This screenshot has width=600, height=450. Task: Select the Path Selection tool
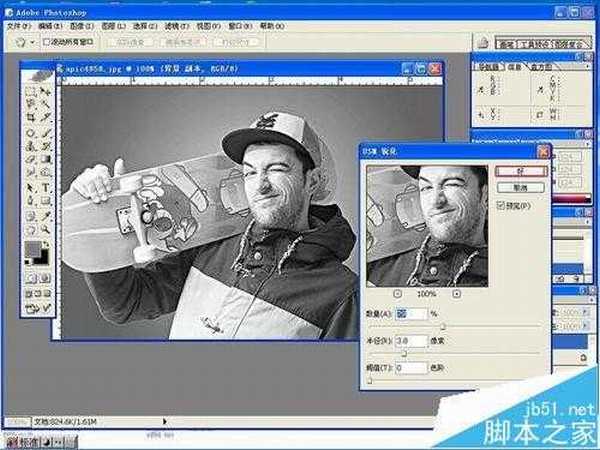[x=31, y=188]
